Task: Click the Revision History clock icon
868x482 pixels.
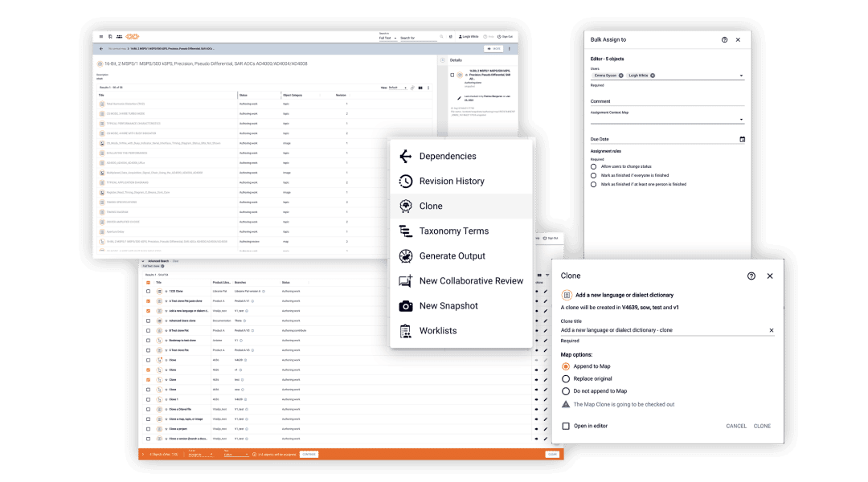Action: (405, 182)
